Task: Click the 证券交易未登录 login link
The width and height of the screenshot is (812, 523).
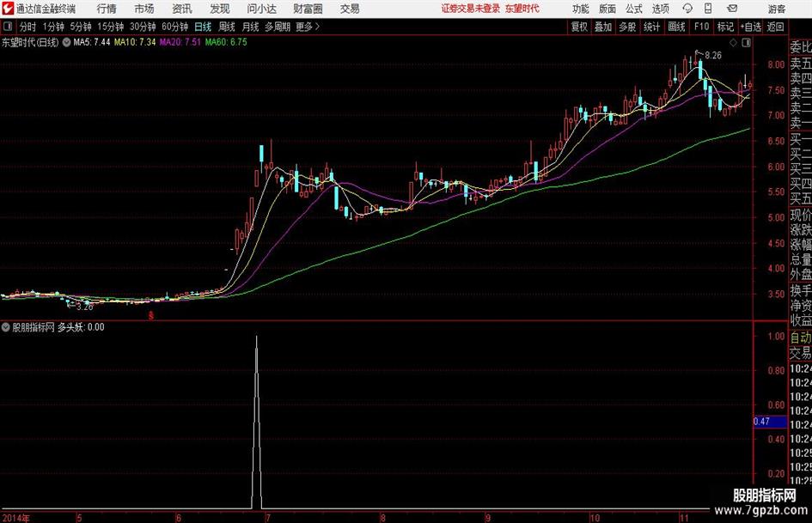Action: 471,9
